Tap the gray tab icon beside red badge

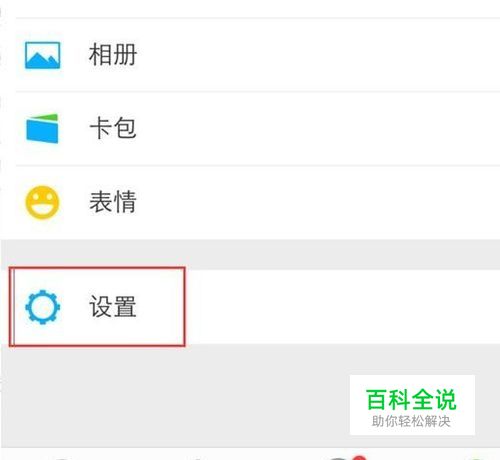click(x=339, y=458)
